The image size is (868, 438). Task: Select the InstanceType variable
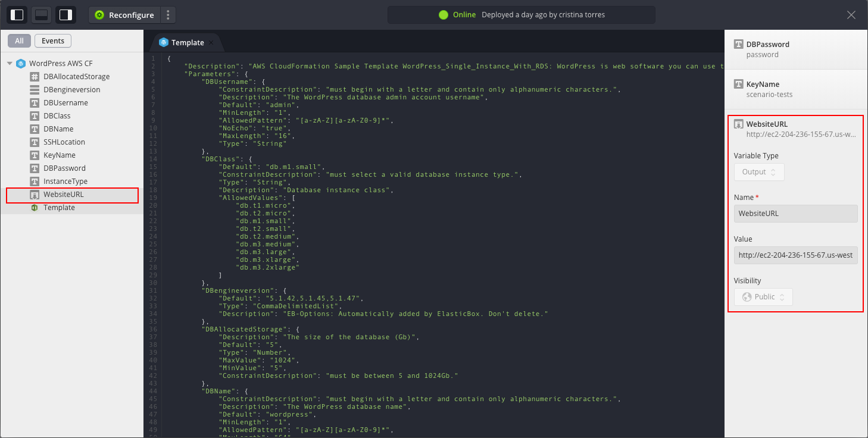click(x=65, y=182)
